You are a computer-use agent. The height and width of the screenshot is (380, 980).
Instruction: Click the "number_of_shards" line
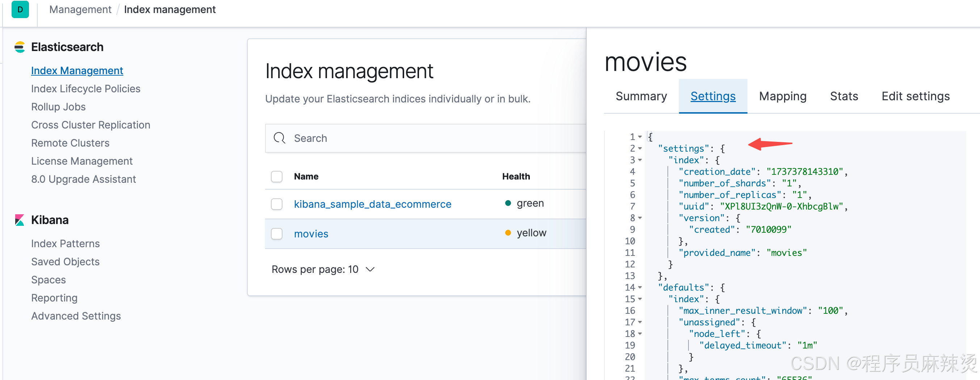[x=740, y=183]
